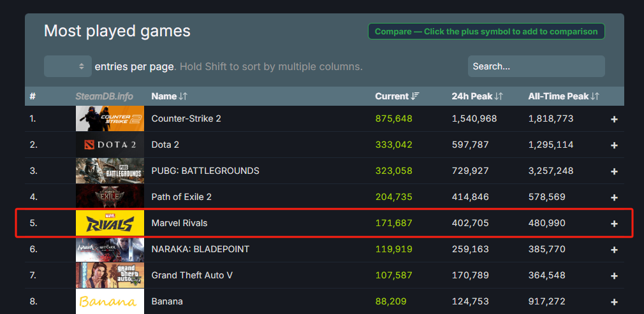Click the Dota 2 logo thumbnail
The width and height of the screenshot is (644, 314).
pos(110,145)
